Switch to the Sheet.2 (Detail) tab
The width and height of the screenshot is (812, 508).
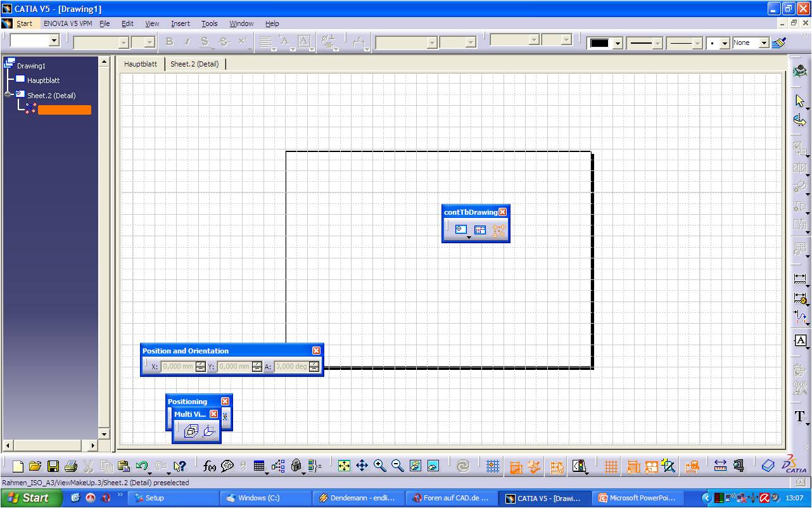195,64
